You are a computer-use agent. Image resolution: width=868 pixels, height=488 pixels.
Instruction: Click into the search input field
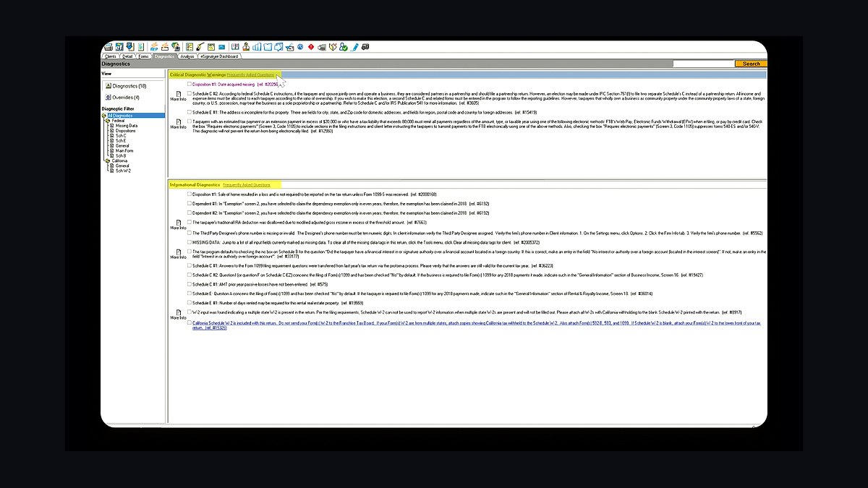coord(703,64)
